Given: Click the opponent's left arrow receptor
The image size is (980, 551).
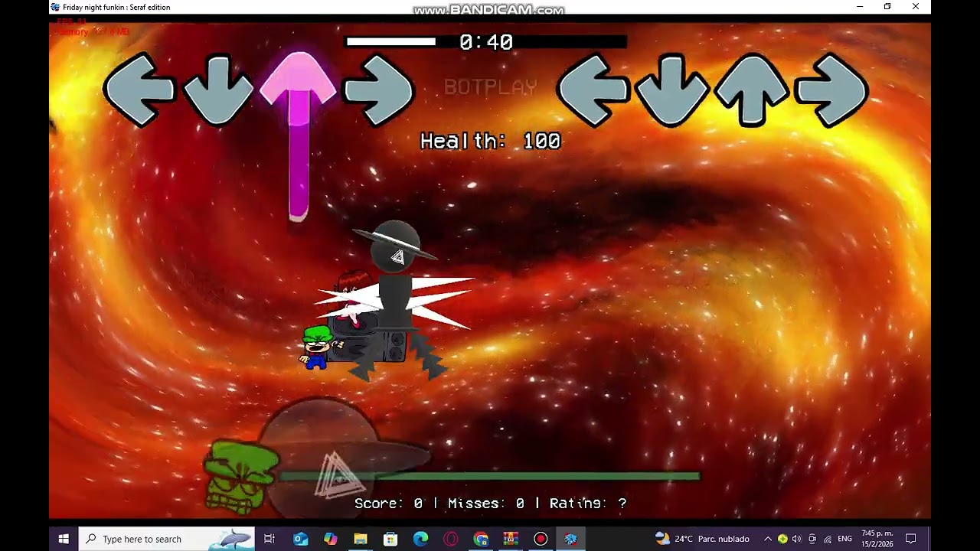Looking at the screenshot, I should [x=139, y=90].
